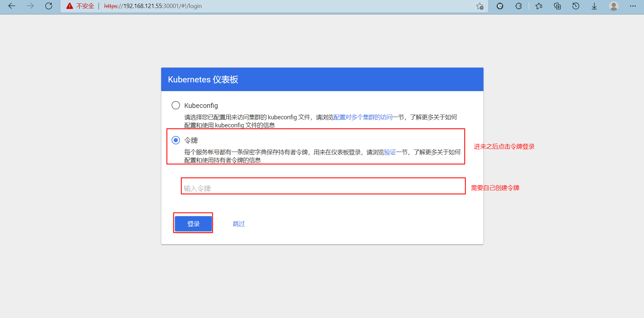This screenshot has height=318, width=644.
Task: Click the browser forward arrow
Action: pos(30,6)
